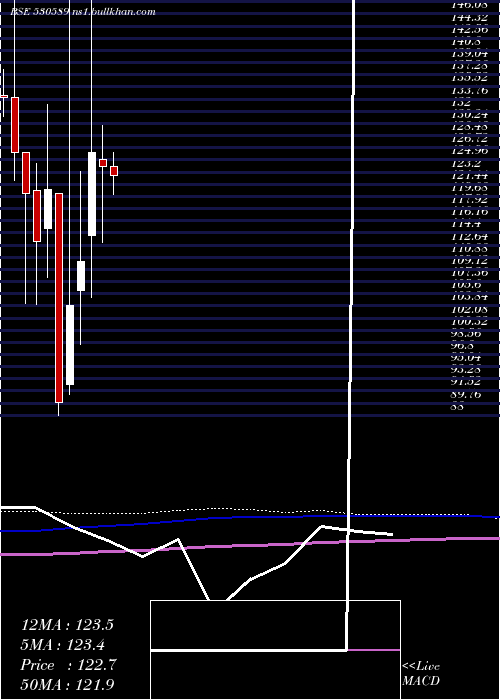Screen dimensions: 500x700
Task: Select the 109.12 price axis label
Action: pos(469,260)
